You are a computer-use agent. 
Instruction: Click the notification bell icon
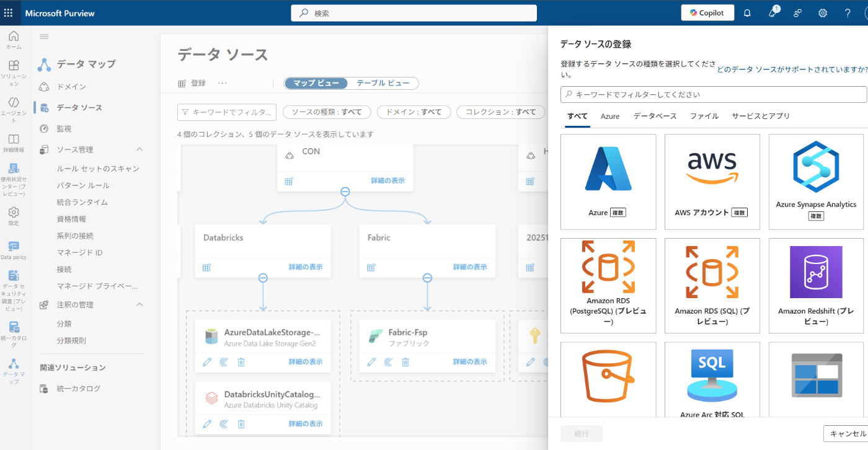tap(747, 12)
